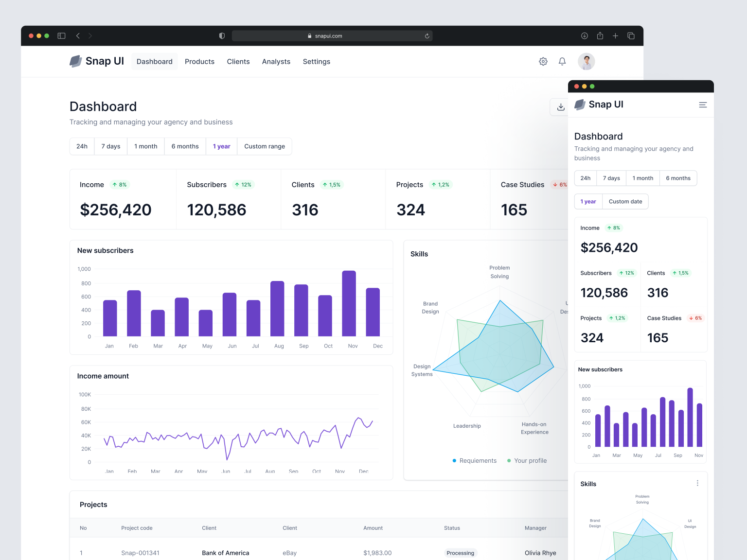Click the browser downloads icon in the toolbar
This screenshot has height=560, width=747.
pos(584,35)
